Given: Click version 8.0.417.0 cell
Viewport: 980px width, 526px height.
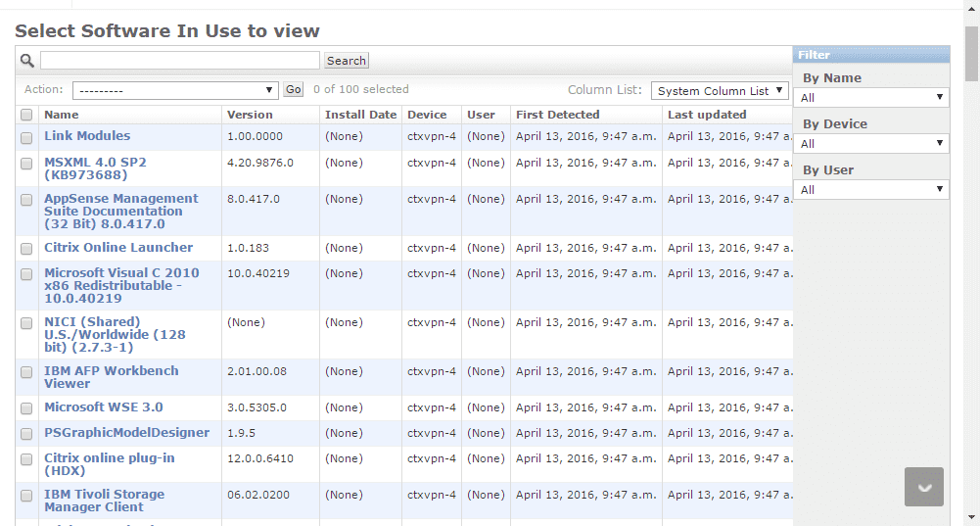Looking at the screenshot, I should pos(254,199).
